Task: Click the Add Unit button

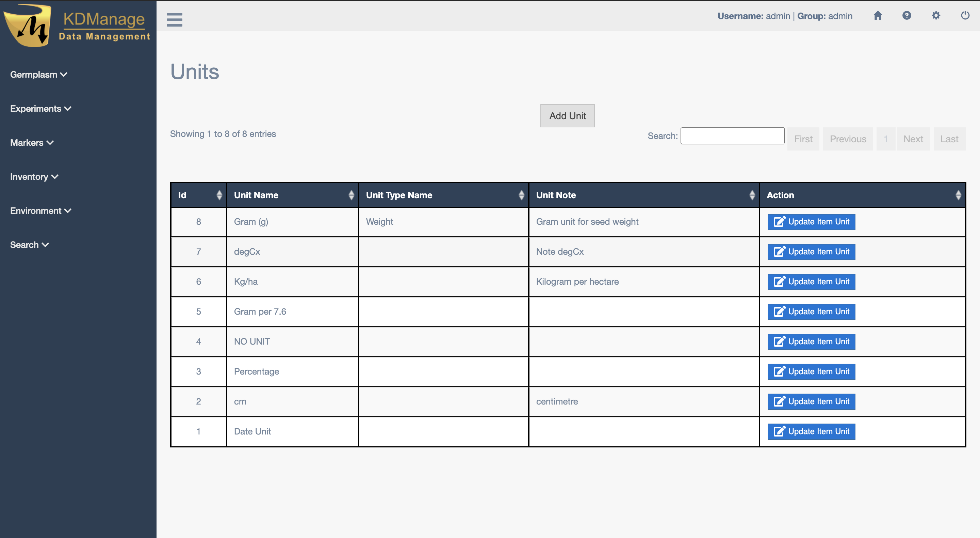Action: (567, 116)
